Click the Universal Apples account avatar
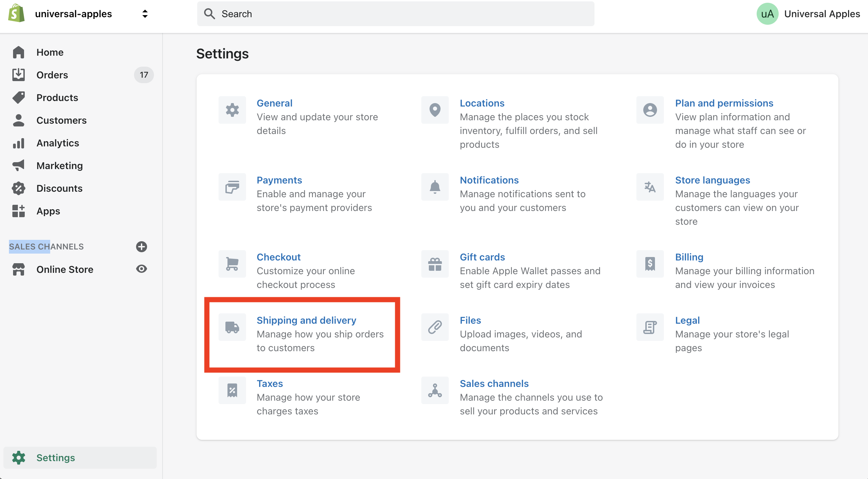Viewport: 868px width, 479px height. [x=767, y=13]
